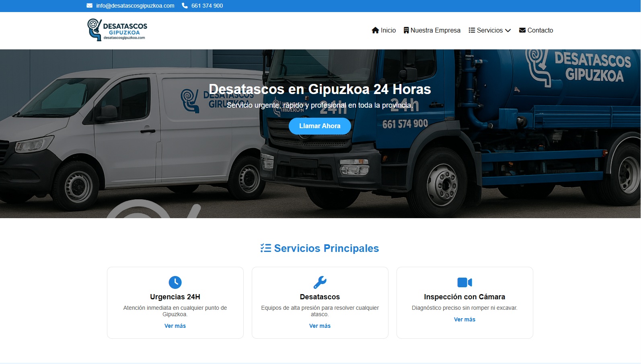Click the envelope icon in the top bar
This screenshot has height=364, width=641.
89,6
